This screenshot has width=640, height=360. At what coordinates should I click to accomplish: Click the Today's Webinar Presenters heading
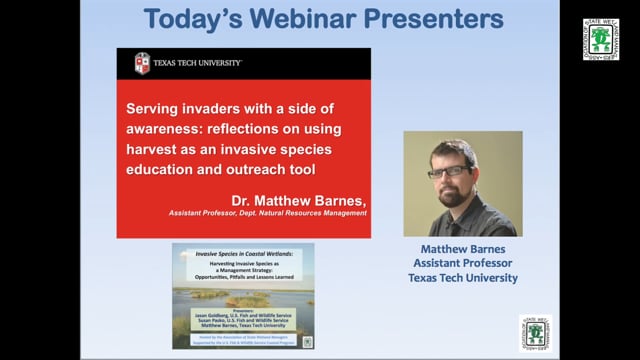tap(324, 19)
